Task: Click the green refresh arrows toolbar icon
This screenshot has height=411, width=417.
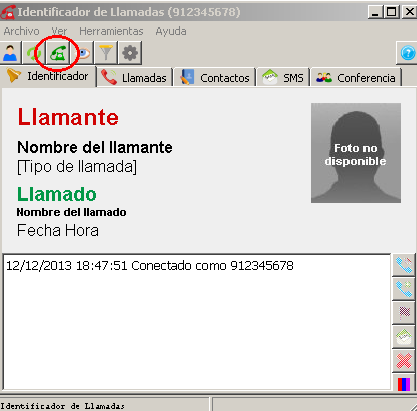Action: [34, 53]
